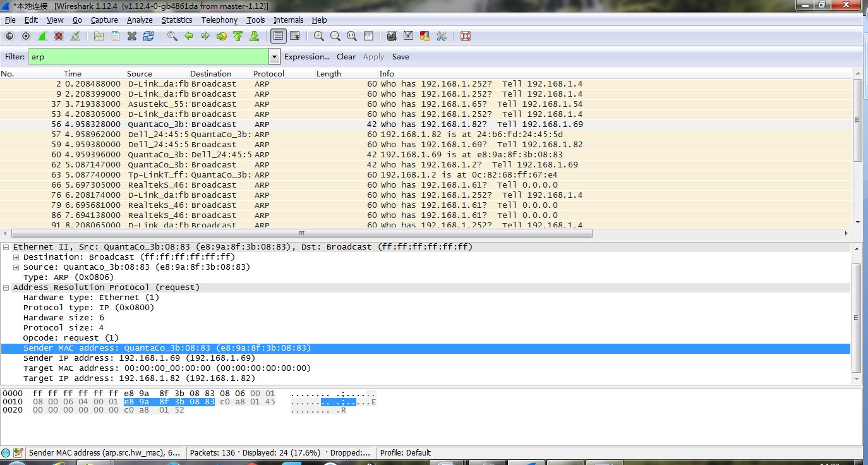
Task: Open the display filter history dropdown arrow
Action: (274, 57)
